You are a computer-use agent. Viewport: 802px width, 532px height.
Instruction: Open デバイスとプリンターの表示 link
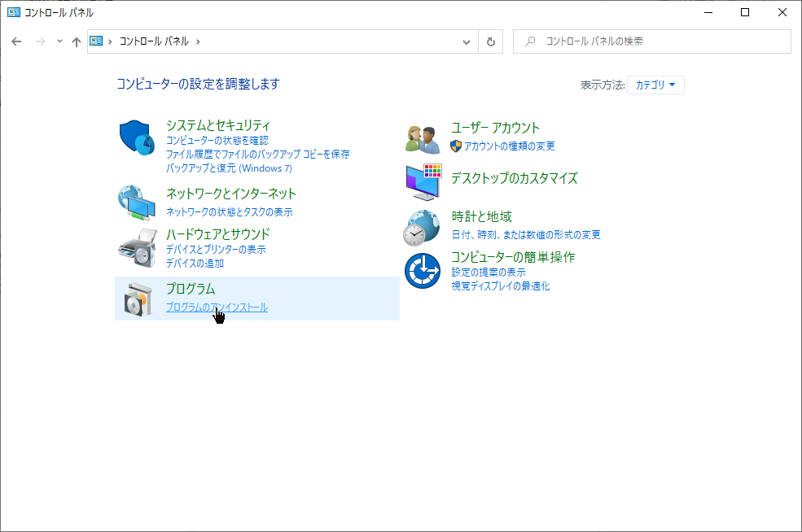coord(216,250)
